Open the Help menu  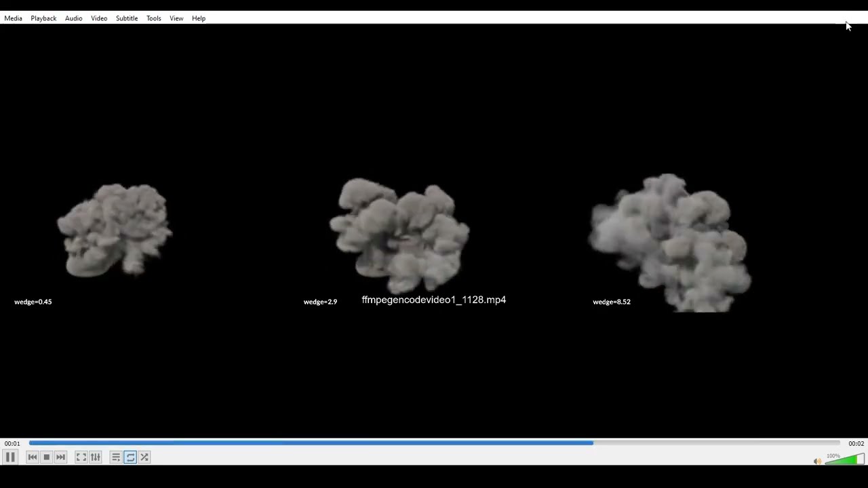point(199,18)
